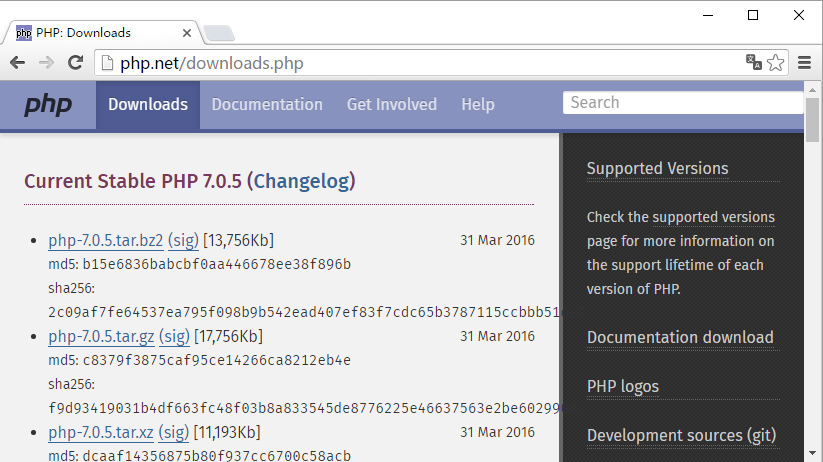The width and height of the screenshot is (823, 462).
Task: Open a new tab button
Action: point(219,33)
